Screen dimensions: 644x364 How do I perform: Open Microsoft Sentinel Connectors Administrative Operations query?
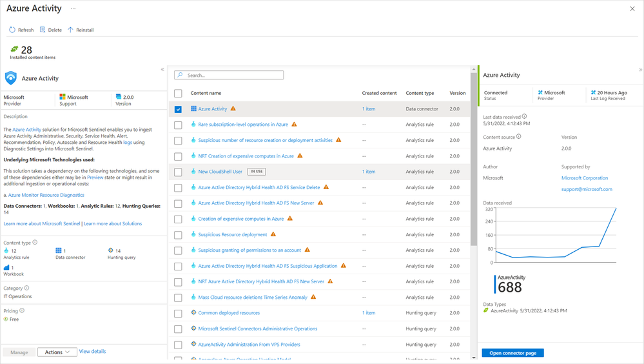pyautogui.click(x=257, y=329)
